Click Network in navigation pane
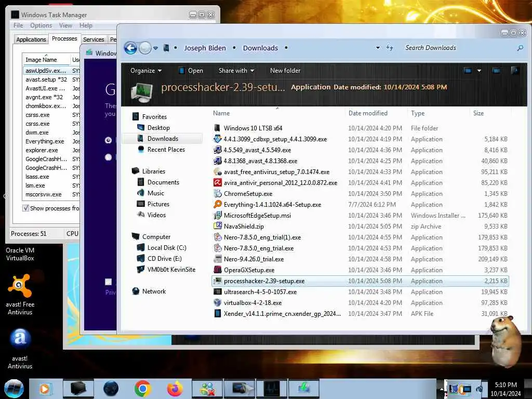This screenshot has height=399, width=532. click(x=154, y=291)
